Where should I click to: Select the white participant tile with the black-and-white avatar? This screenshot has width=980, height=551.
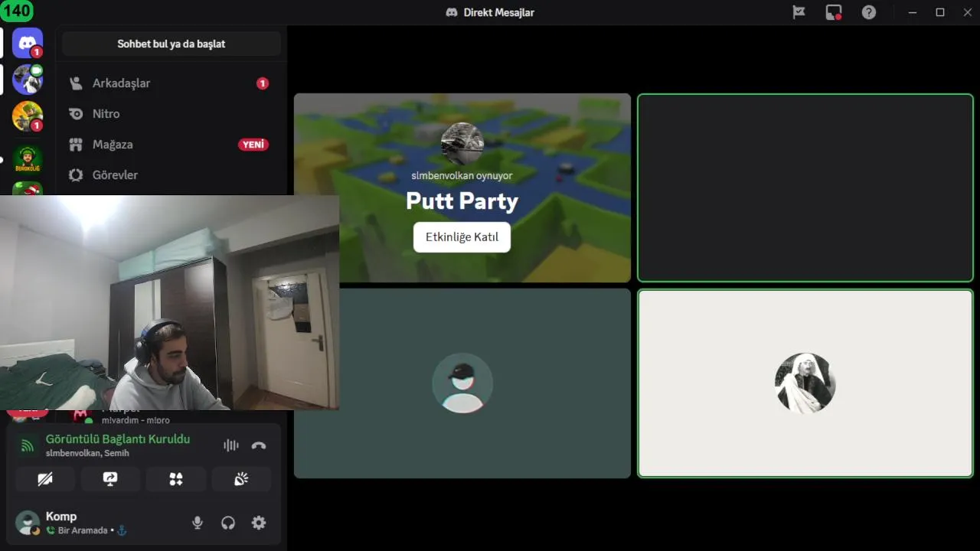pyautogui.click(x=805, y=383)
